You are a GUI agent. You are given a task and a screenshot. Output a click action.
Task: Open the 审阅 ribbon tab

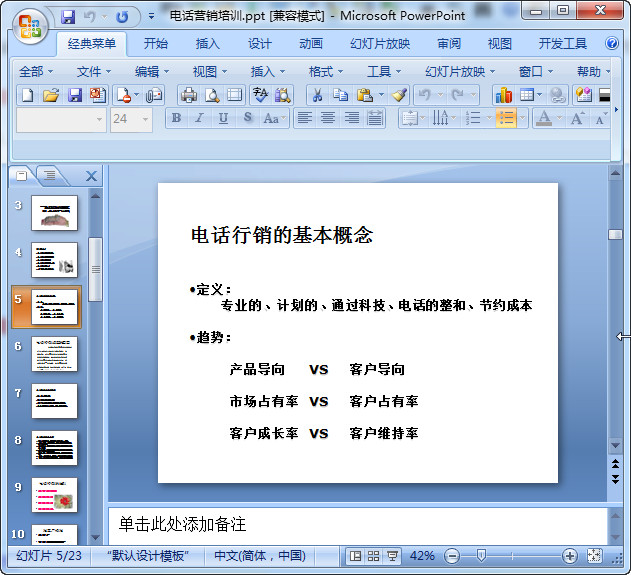(449, 43)
